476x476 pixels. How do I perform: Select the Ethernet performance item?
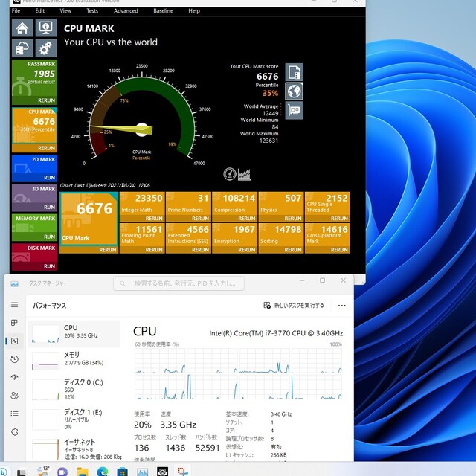74,449
